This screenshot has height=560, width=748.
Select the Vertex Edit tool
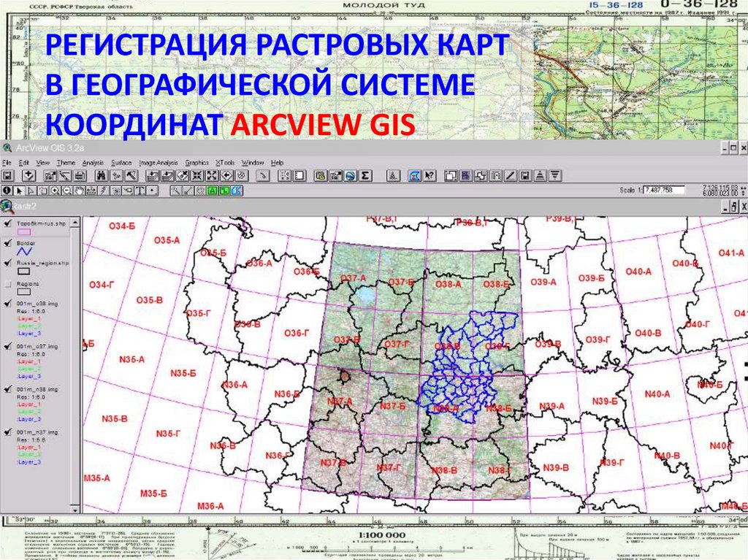tap(31, 191)
